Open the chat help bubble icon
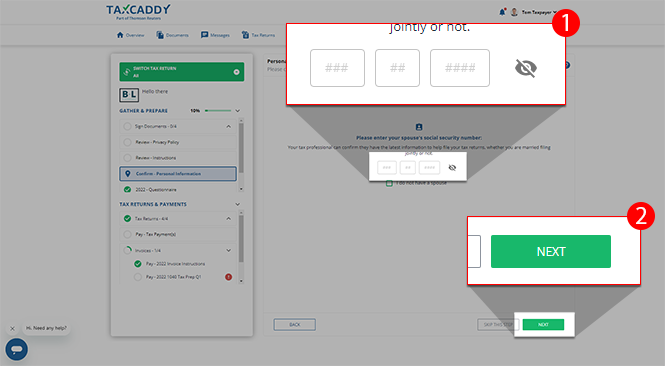Image resolution: width=665 pixels, height=366 pixels. click(x=17, y=349)
